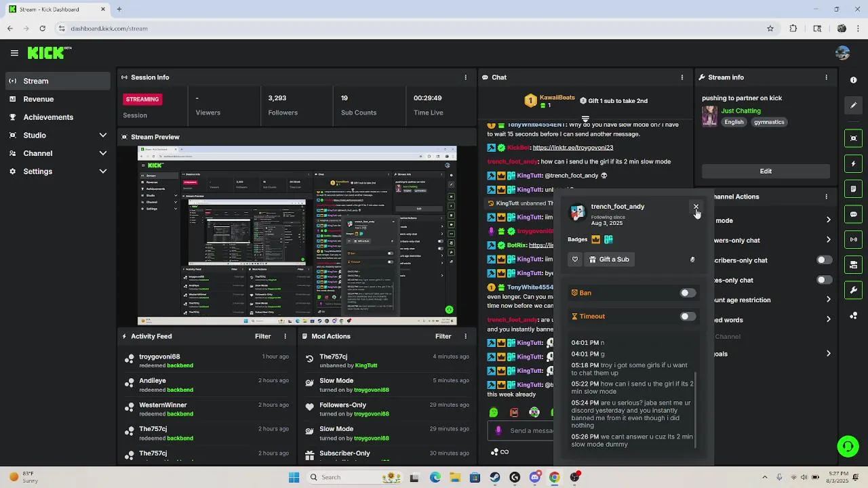Click the Stream Preview thumbnail
The image size is (868, 488).
coord(297,235)
